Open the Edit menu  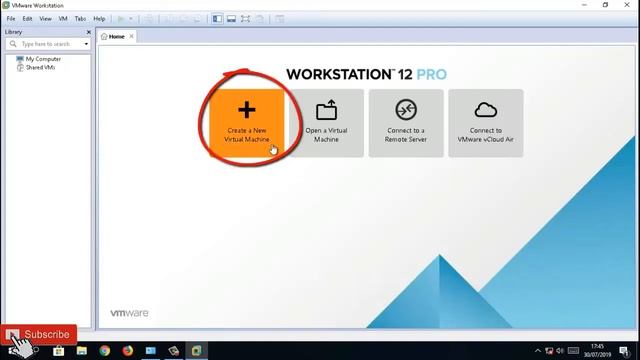[27, 19]
